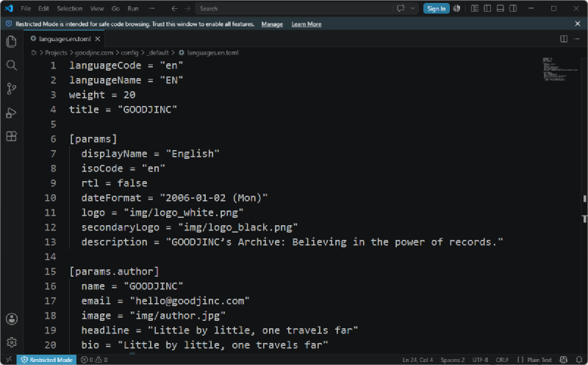
Task: Click the Copilot icon beside Sign In
Action: pos(456,9)
